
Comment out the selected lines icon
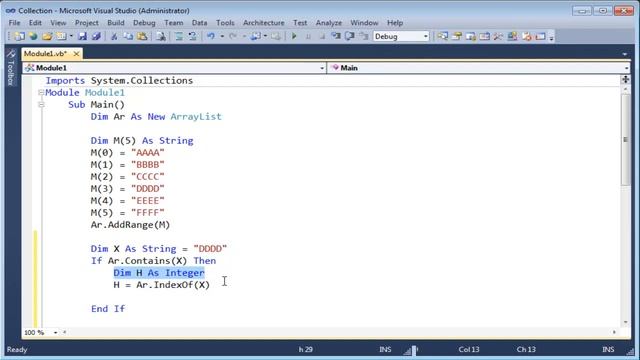[179, 36]
